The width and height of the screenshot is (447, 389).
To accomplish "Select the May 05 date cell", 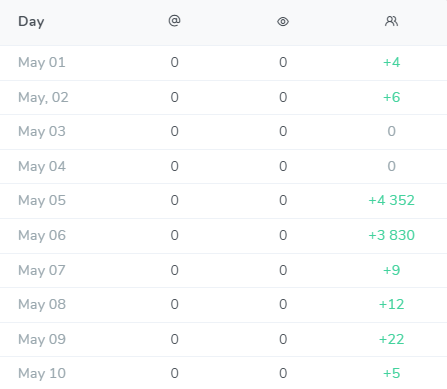I will 42,200.
